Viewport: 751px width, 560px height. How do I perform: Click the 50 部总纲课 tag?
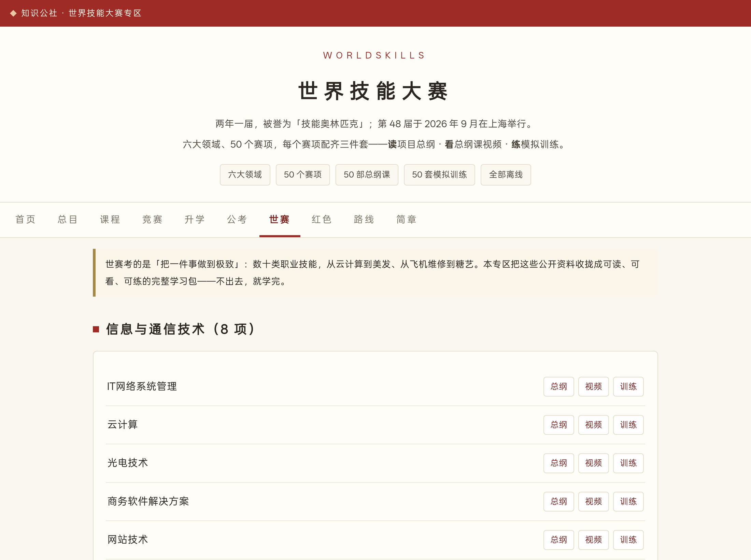[367, 175]
